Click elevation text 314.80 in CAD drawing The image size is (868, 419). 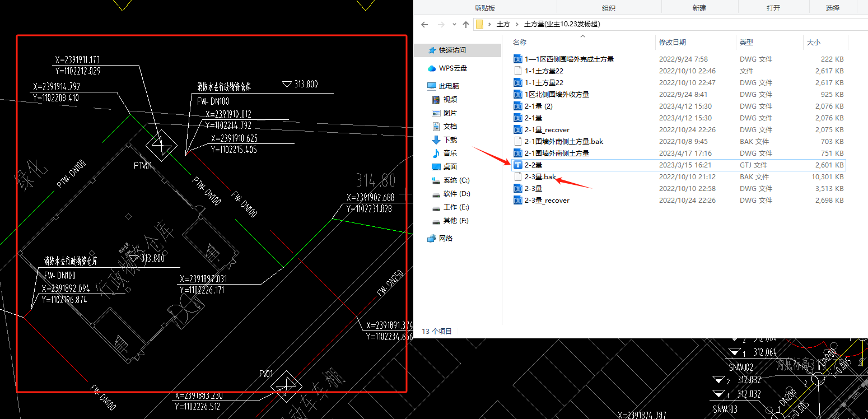[376, 180]
